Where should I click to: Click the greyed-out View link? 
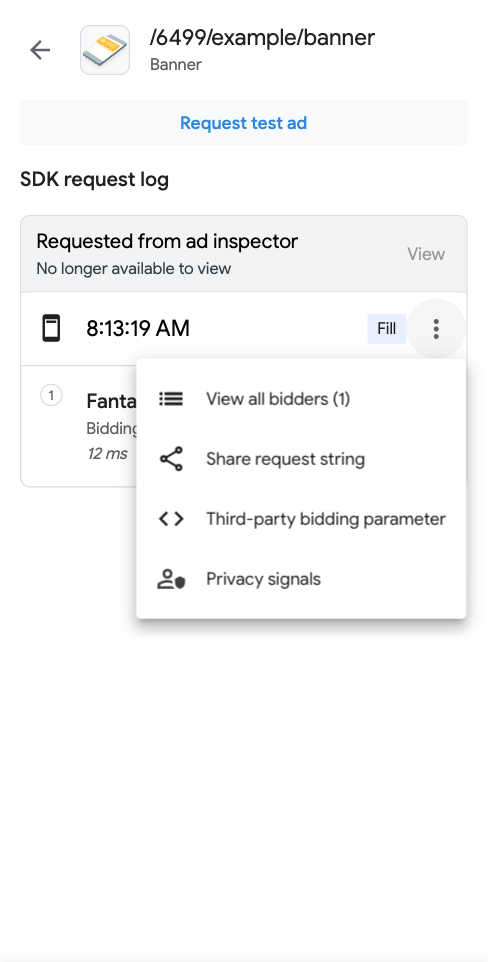[426, 254]
